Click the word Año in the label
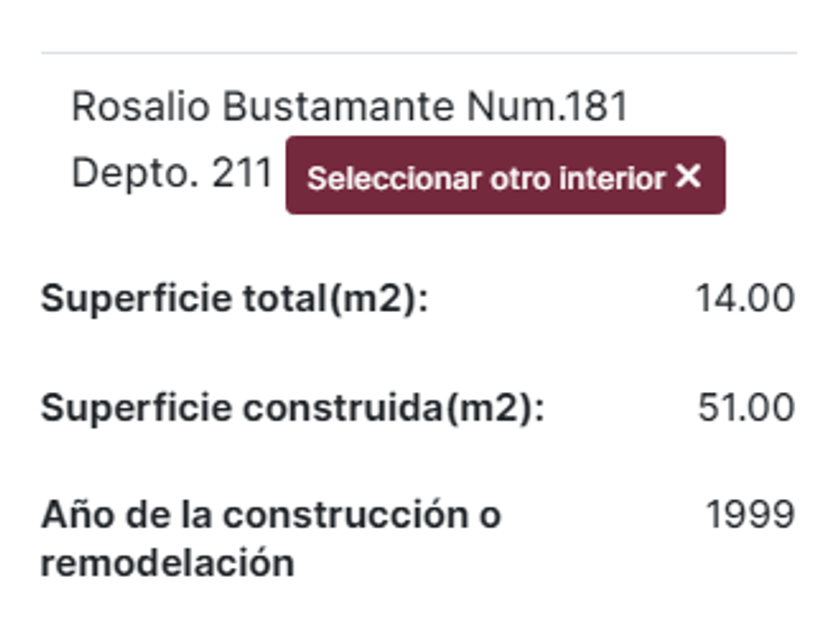 tap(70, 516)
